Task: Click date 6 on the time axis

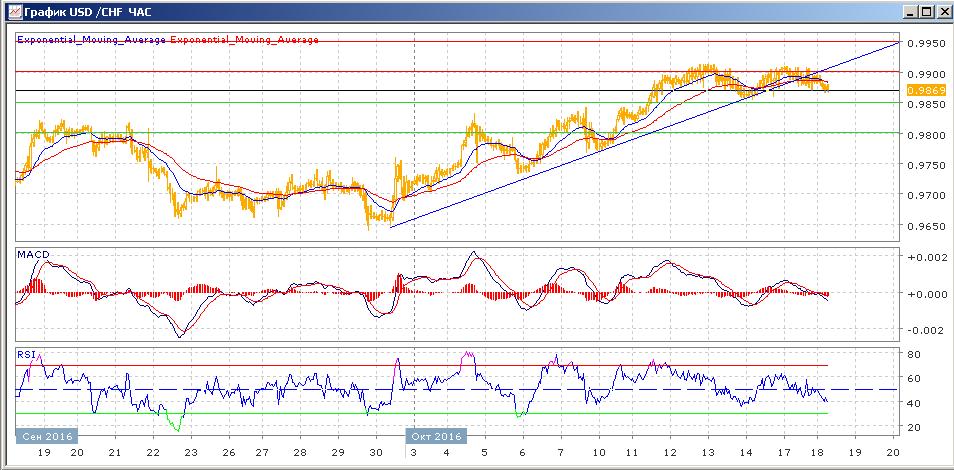Action: (x=523, y=453)
